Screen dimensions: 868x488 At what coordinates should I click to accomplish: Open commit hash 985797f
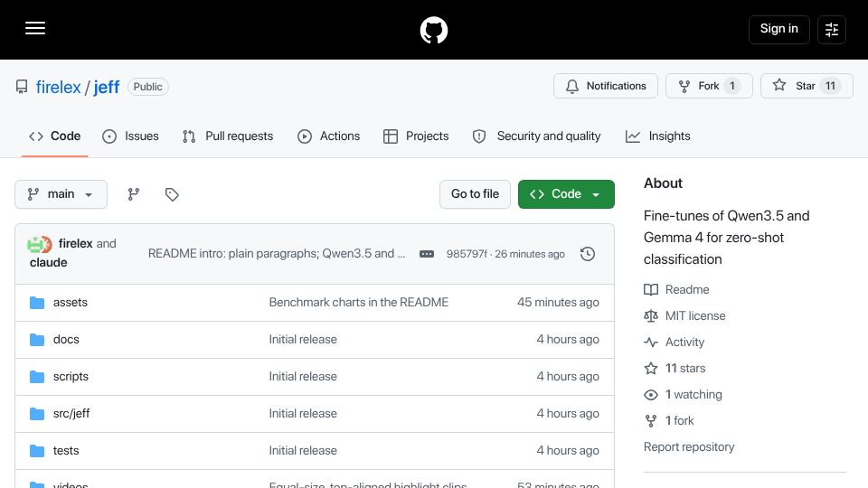click(x=467, y=254)
